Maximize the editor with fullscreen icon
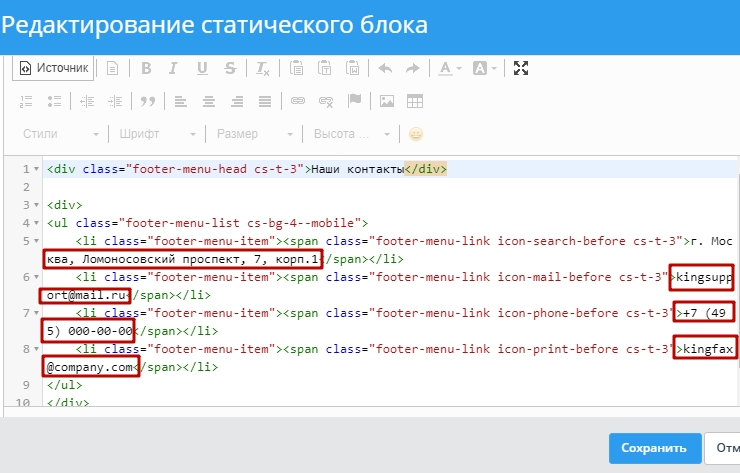 pos(520,69)
